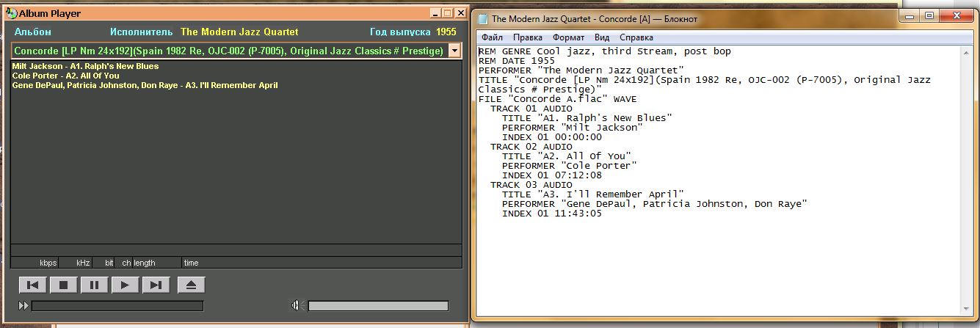
Task: Expand the album dropdown arrow
Action: pos(454,51)
